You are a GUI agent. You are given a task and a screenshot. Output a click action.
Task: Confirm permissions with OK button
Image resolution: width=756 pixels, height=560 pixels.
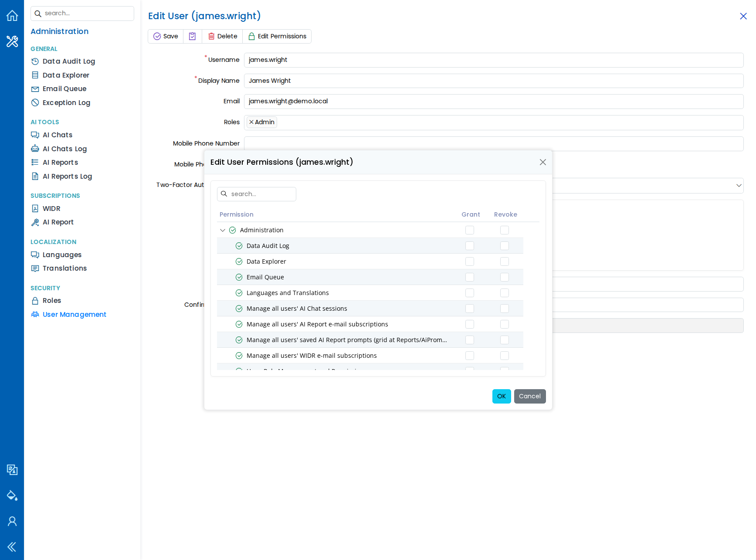[x=502, y=396]
